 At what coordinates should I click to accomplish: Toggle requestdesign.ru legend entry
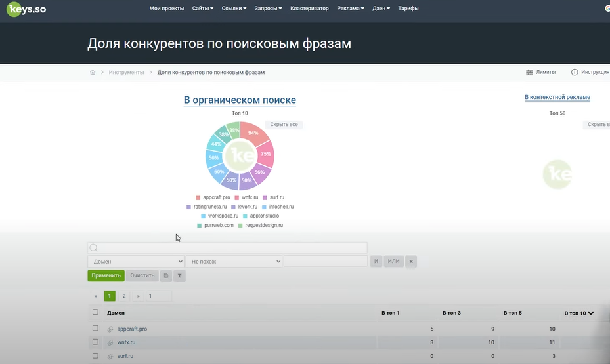click(x=261, y=226)
